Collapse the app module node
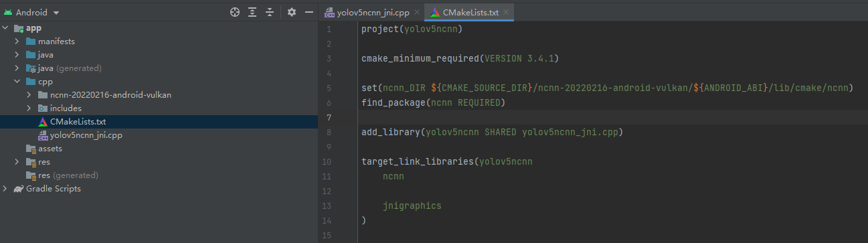Viewport: 868px width, 243px height. 6,28
